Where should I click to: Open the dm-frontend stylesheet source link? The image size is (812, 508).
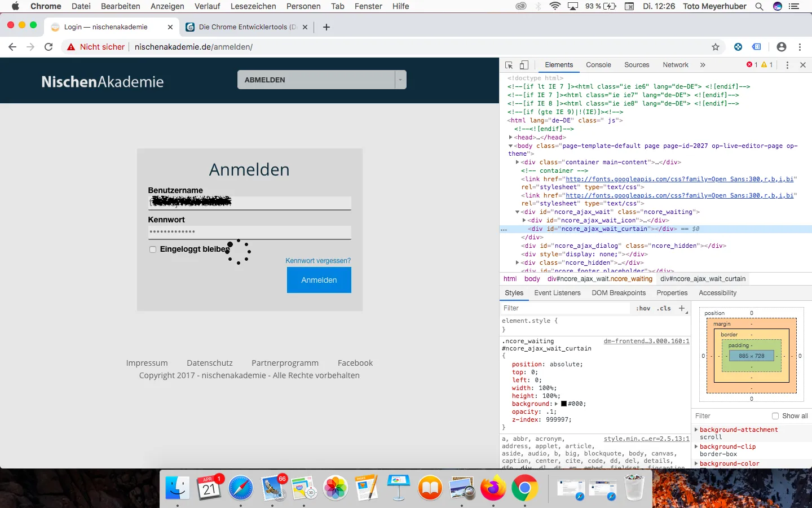click(x=646, y=341)
